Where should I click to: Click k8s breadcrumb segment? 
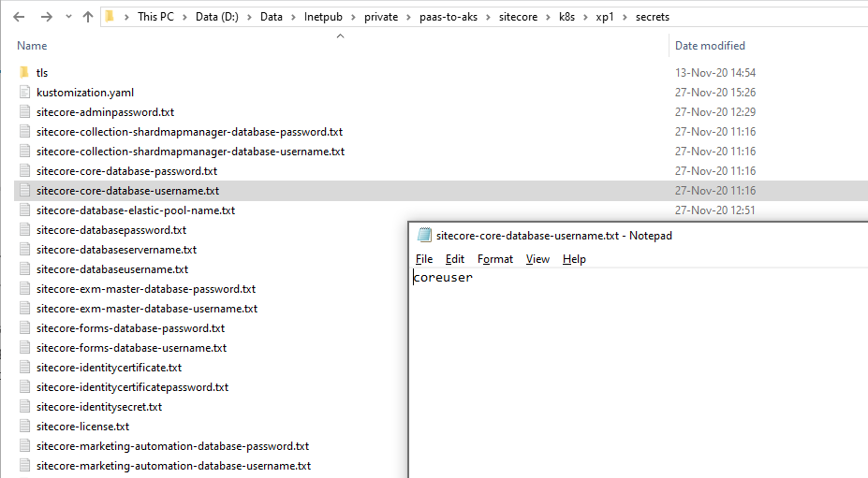[x=566, y=17]
